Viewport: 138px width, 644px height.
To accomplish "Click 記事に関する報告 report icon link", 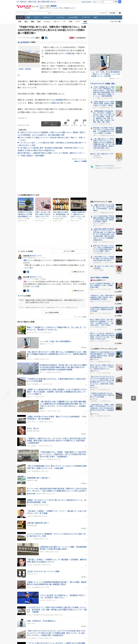I will 24,125.
